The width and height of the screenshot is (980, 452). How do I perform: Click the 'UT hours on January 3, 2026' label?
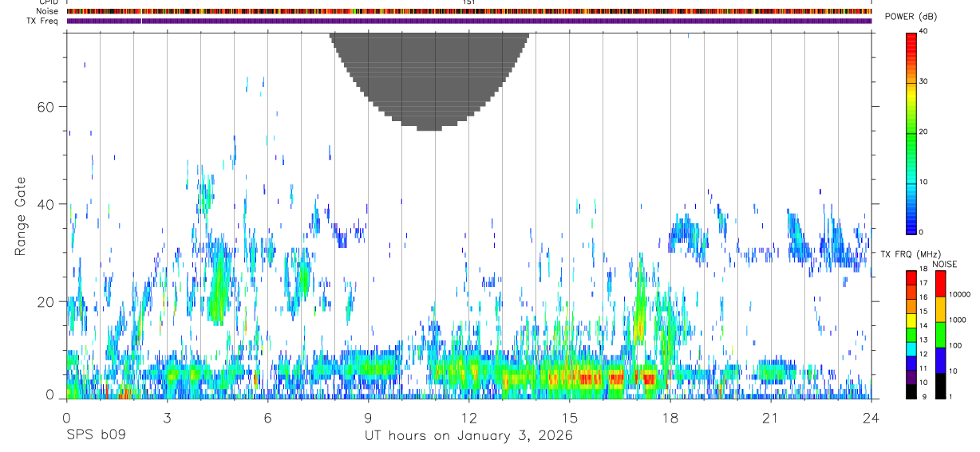click(468, 435)
